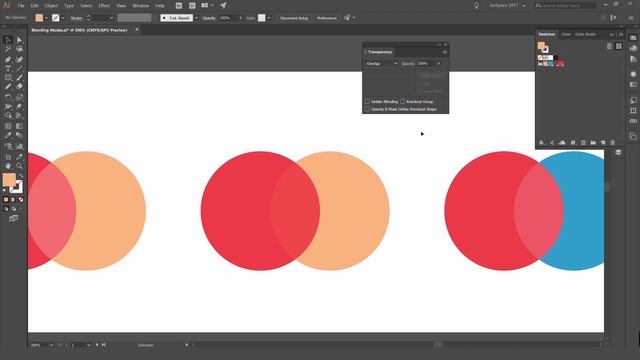
Task: Open stroke color dropdown in control bar
Action: pos(63,18)
